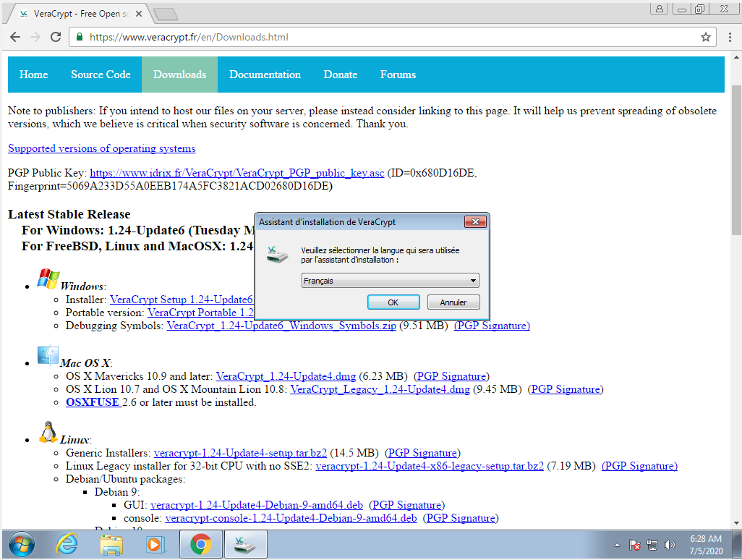This screenshot has height=560, width=742.
Task: Open Supported versions of operating systems link
Action: click(102, 148)
